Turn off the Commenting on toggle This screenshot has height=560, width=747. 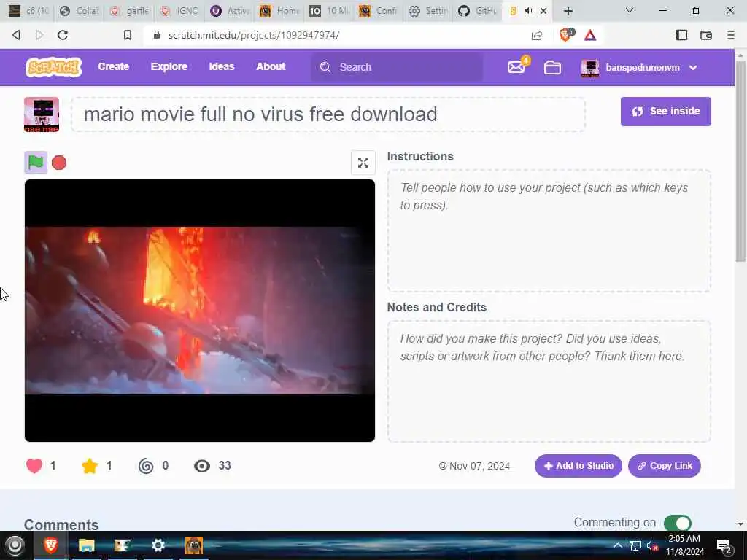[x=677, y=523]
